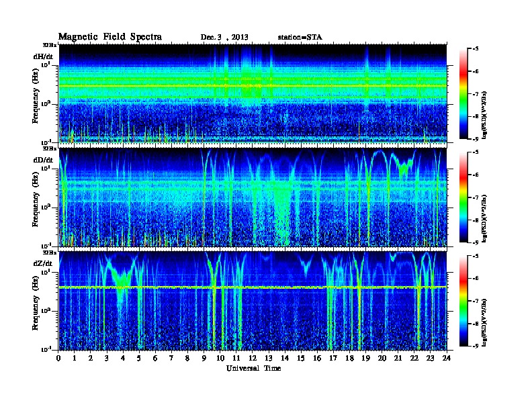The image size is (532, 411).
Task: Click the '15' hour tick on time axis
Action: 301,359
